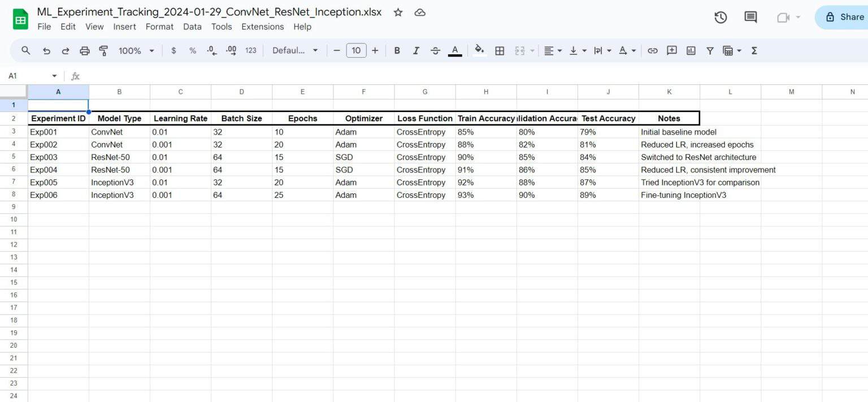Open the Name Box dropdown arrow
868x402 pixels.
tap(54, 76)
